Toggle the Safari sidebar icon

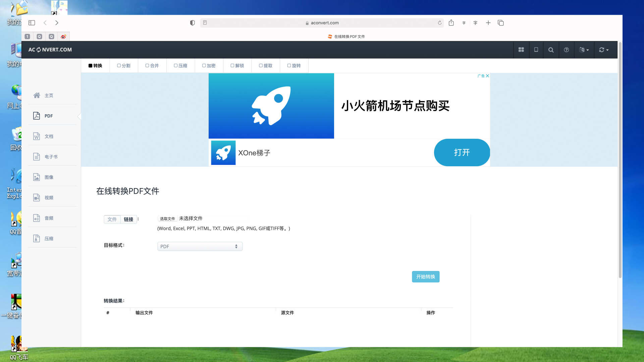[32, 23]
